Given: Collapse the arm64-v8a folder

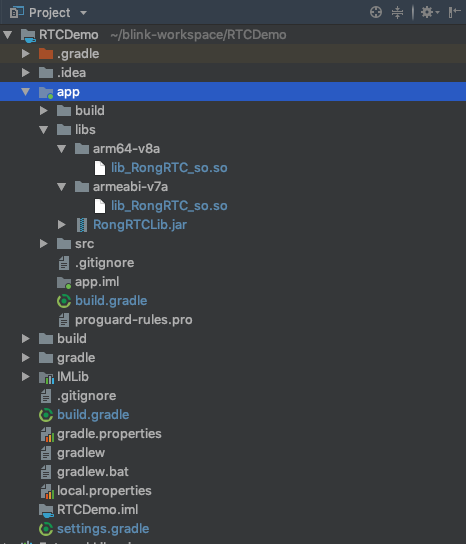Looking at the screenshot, I should (x=61, y=149).
